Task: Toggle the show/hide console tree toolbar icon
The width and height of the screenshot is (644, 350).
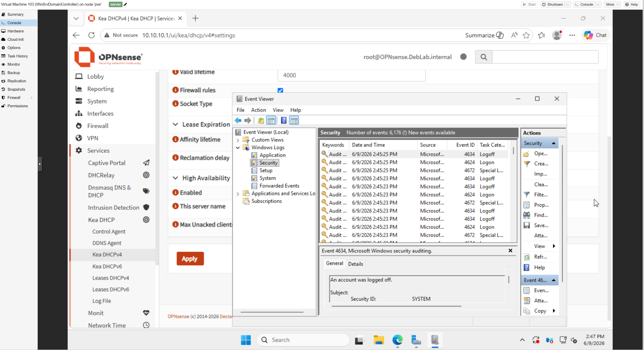Action: point(271,120)
